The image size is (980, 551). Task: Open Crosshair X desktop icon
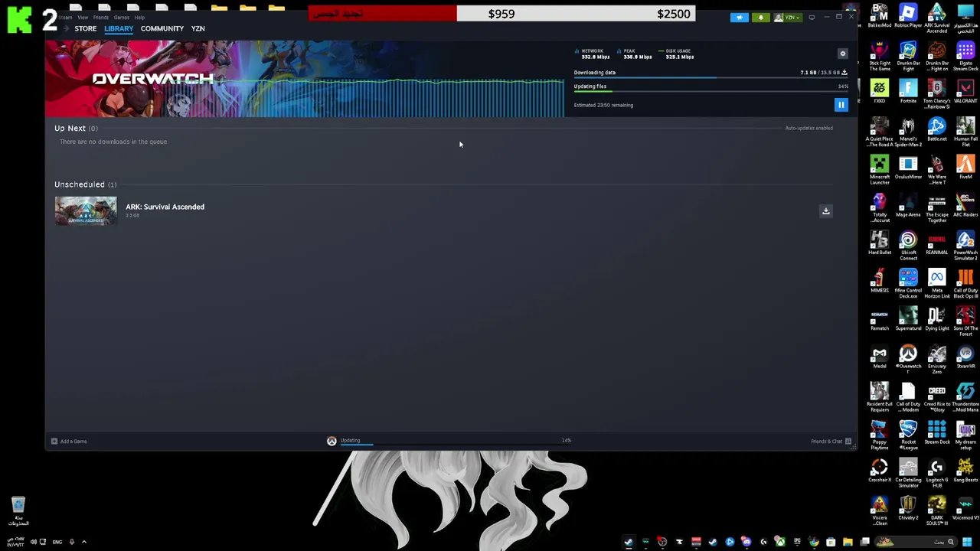pos(880,470)
